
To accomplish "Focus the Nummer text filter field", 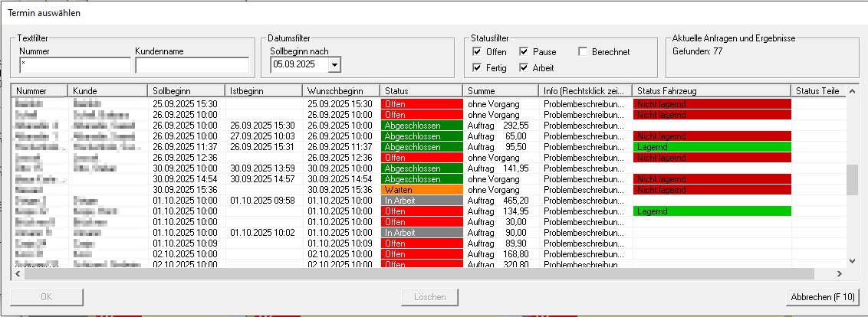I will (74, 65).
